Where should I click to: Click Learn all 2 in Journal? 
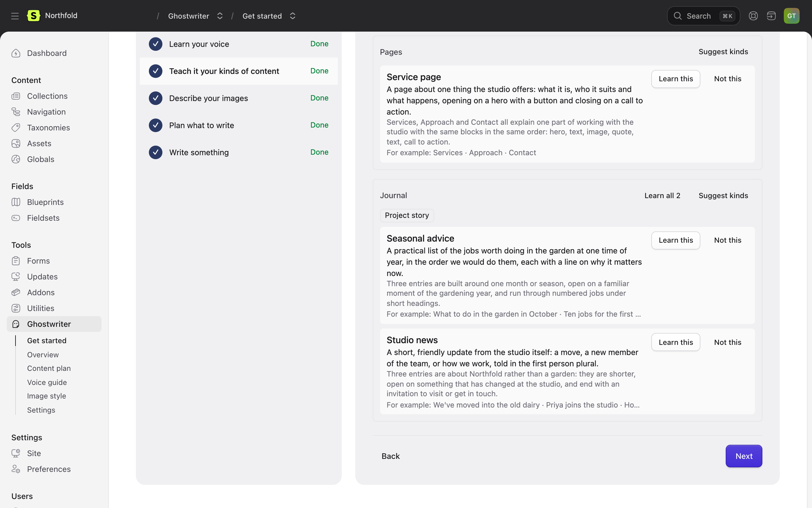point(662,196)
